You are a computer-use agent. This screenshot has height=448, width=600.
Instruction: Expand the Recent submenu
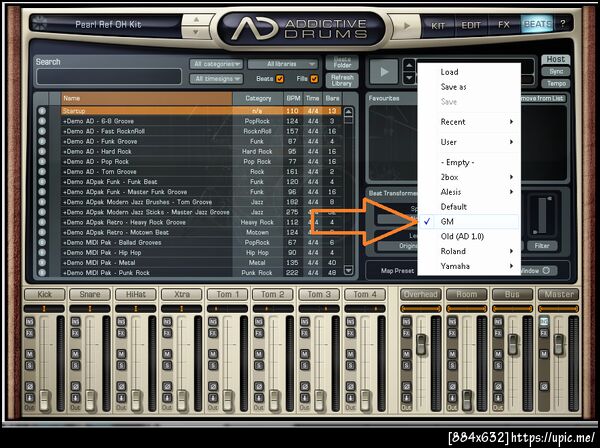click(469, 122)
